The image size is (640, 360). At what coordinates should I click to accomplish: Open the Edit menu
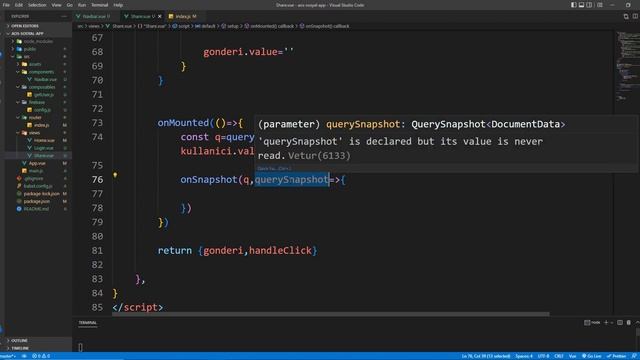(19, 5)
